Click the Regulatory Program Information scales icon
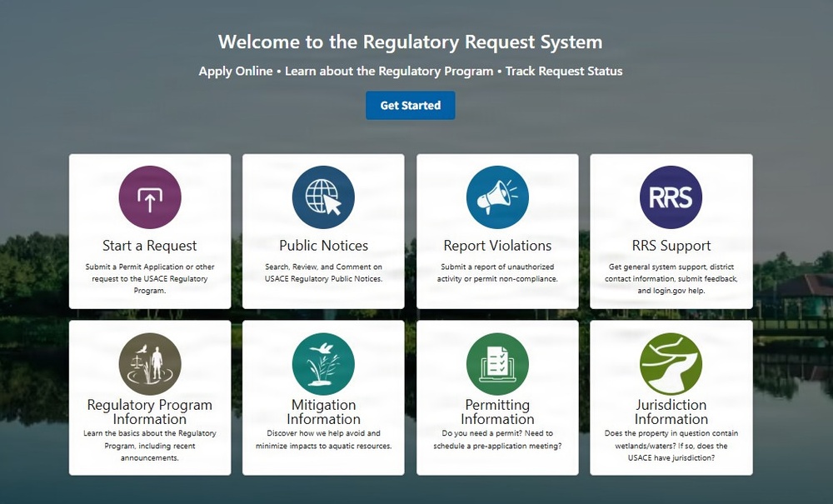Image resolution: width=833 pixels, height=504 pixels. click(150, 364)
